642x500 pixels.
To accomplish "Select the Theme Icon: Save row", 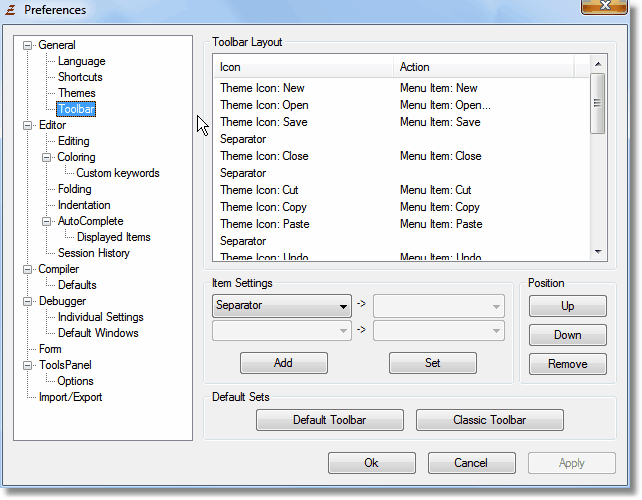I will [x=264, y=122].
